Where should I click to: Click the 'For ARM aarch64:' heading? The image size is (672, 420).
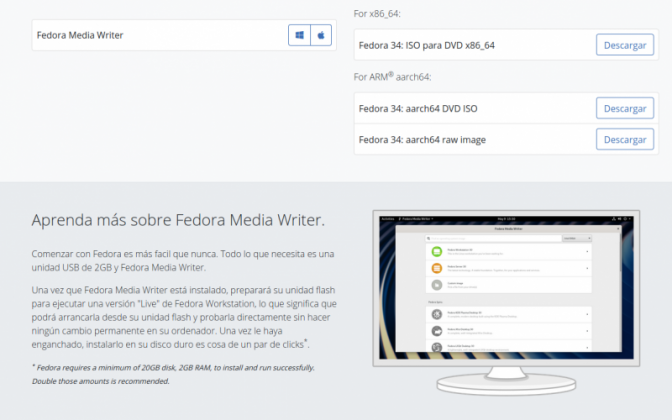[392, 77]
